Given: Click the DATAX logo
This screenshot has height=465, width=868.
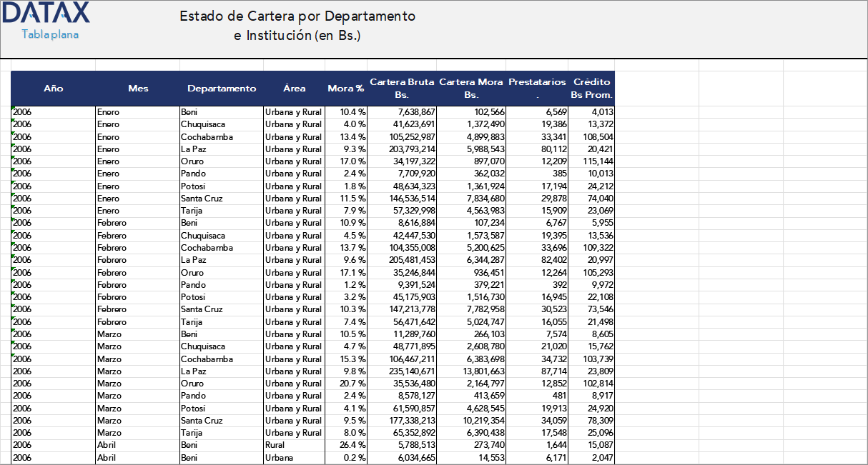Looking at the screenshot, I should click(x=46, y=13).
